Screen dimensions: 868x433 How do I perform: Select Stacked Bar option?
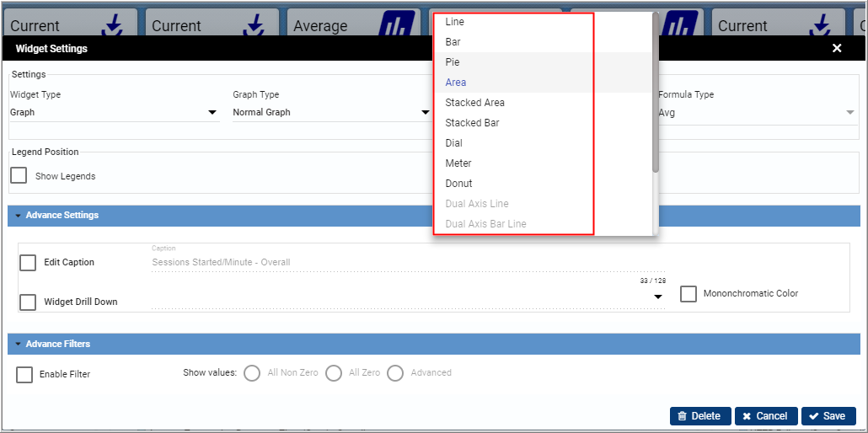tap(472, 123)
